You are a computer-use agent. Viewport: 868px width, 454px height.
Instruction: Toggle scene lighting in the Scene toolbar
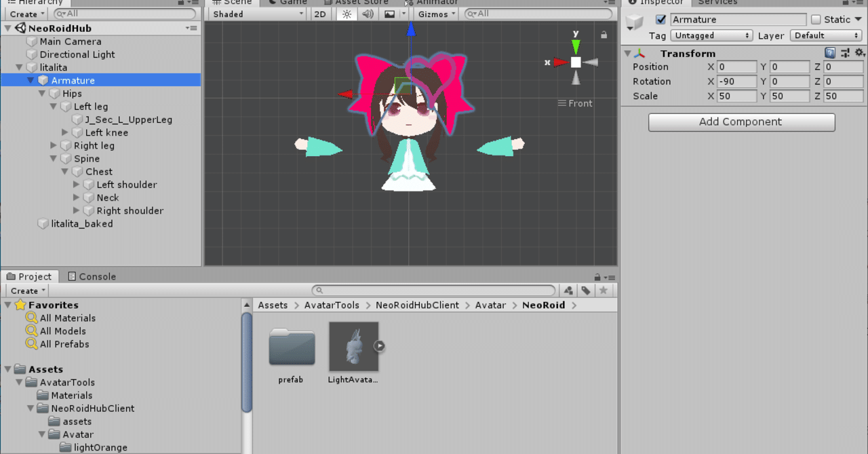(x=347, y=14)
